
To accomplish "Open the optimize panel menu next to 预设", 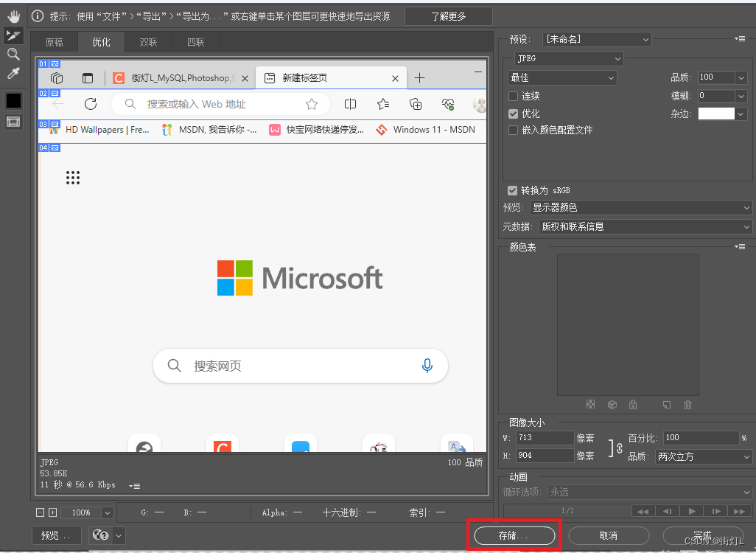I will (740, 38).
